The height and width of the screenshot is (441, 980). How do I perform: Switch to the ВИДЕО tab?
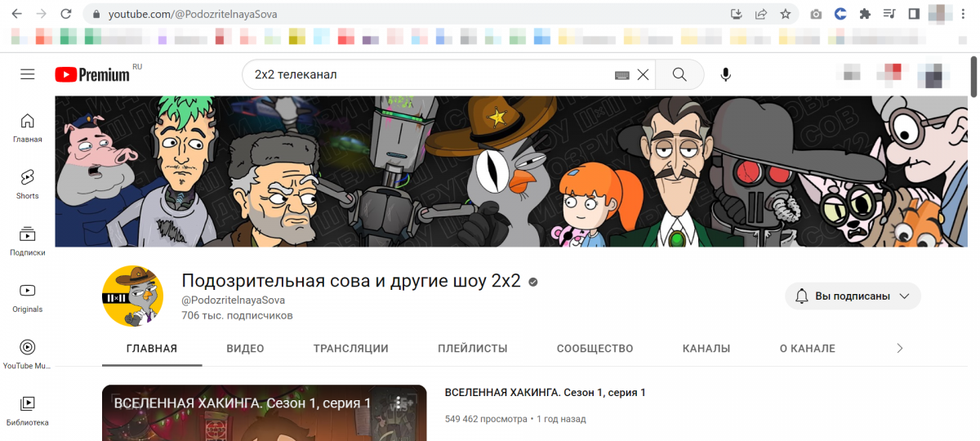pos(245,349)
